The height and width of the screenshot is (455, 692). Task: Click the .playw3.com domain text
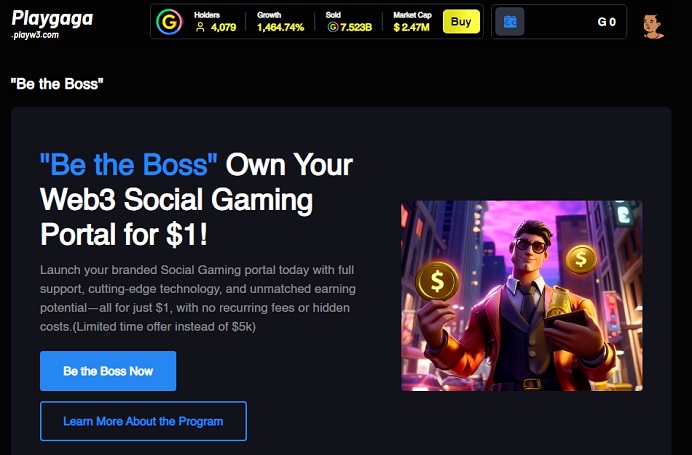tap(35, 35)
